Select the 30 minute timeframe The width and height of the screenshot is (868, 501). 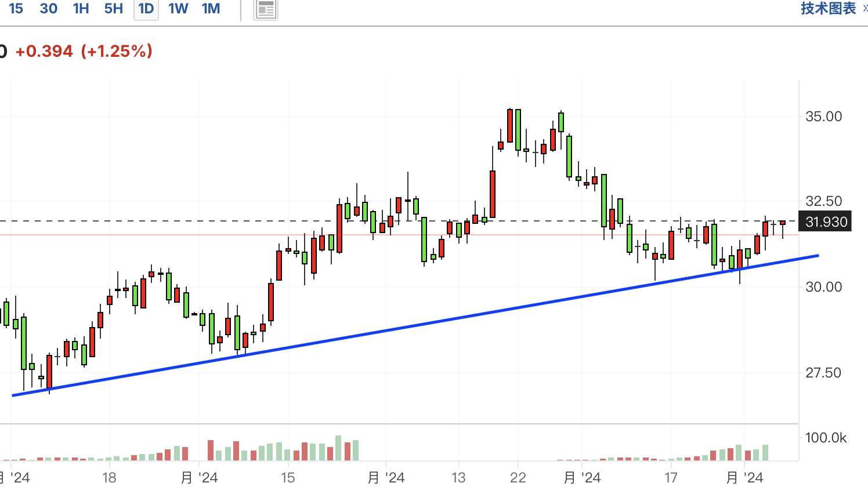point(49,9)
